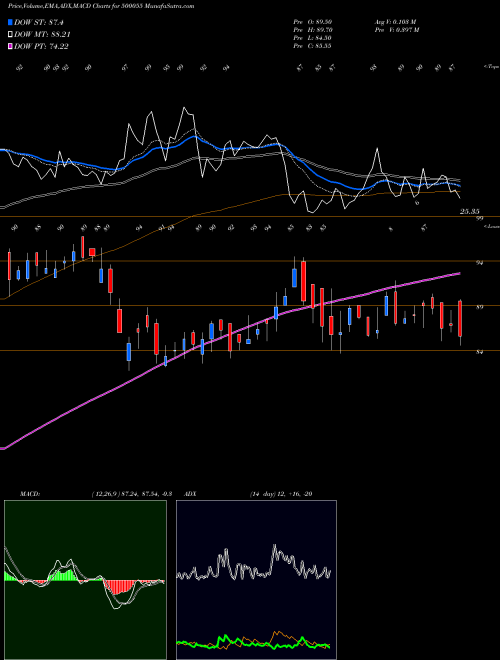Viewport: 500px width, 660px height.
Task: Click the 'ADX' panel heading
Action: tap(190, 494)
